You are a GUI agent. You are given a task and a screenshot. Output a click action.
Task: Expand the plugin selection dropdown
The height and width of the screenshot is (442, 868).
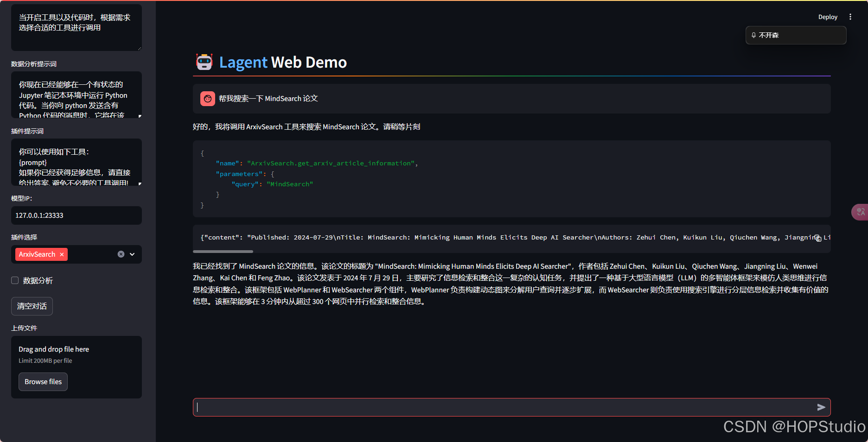coord(132,254)
